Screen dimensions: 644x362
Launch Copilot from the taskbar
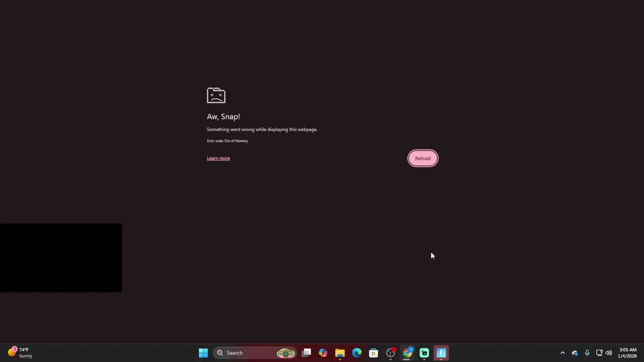tap(323, 353)
